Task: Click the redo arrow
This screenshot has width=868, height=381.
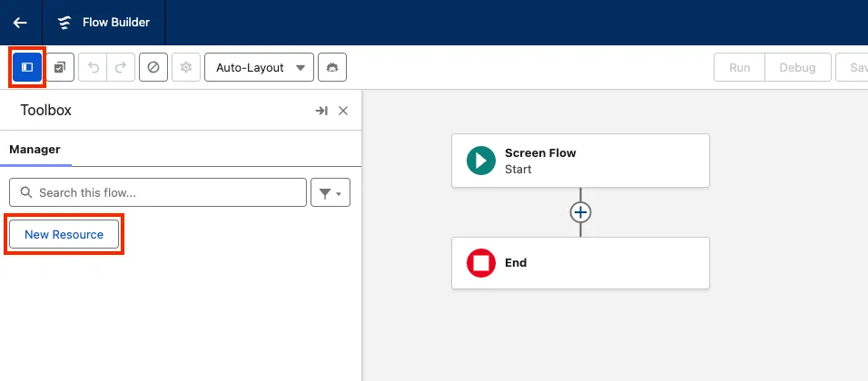Action: tap(121, 67)
